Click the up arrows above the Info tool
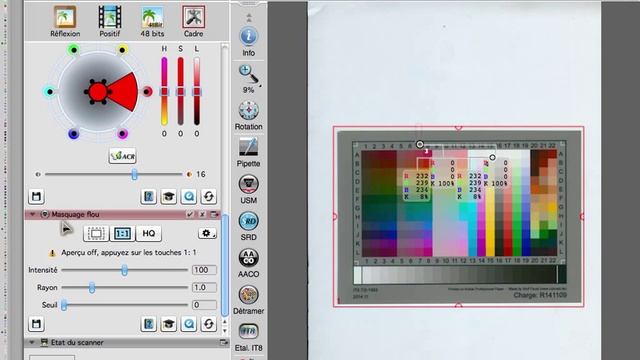640x360 pixels. pos(249,18)
